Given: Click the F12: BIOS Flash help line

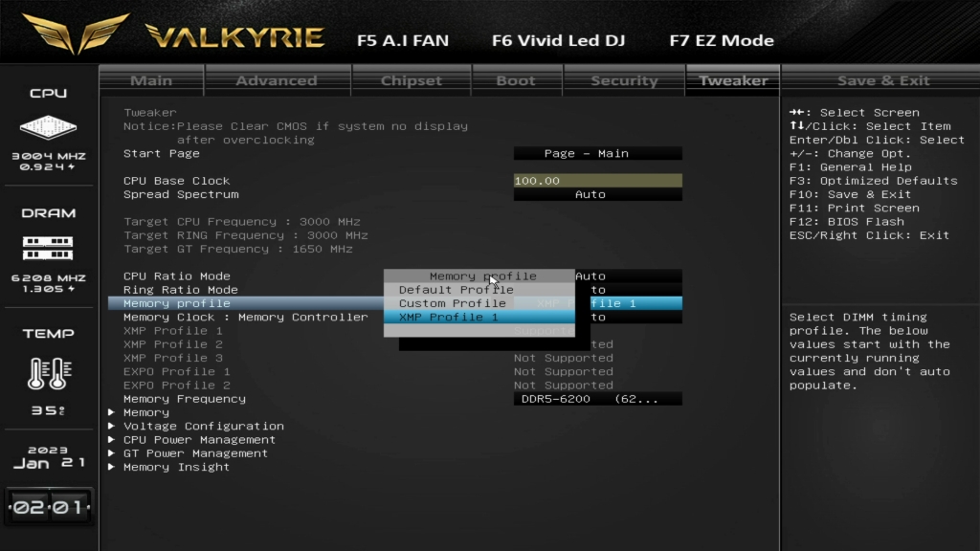Looking at the screenshot, I should pos(846,222).
